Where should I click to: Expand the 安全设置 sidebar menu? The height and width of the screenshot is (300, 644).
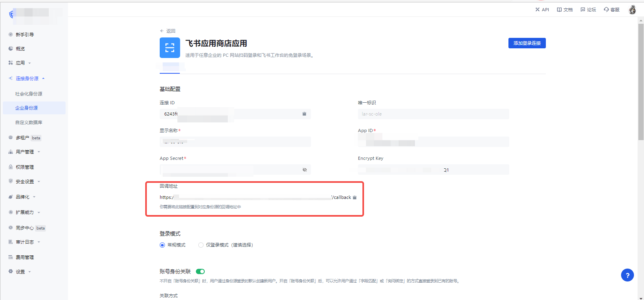point(25,182)
